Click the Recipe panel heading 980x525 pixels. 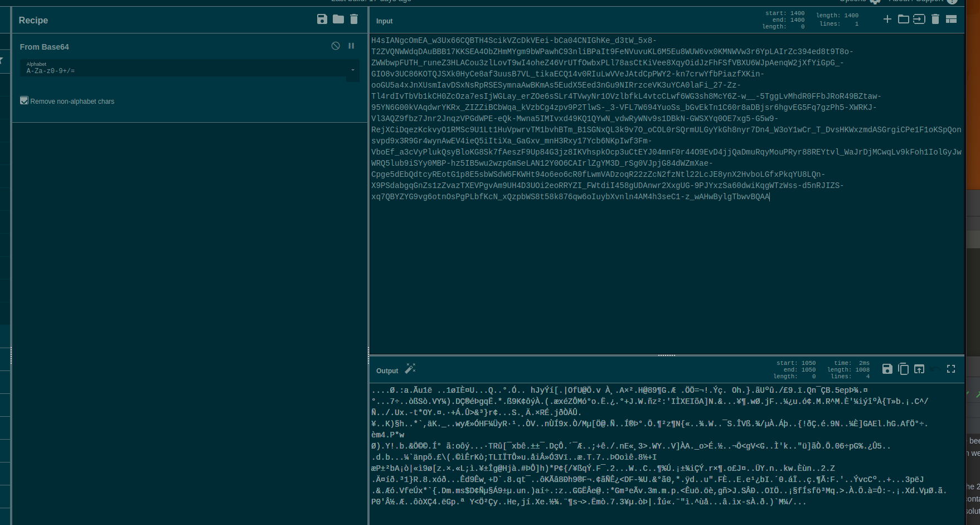pyautogui.click(x=33, y=20)
